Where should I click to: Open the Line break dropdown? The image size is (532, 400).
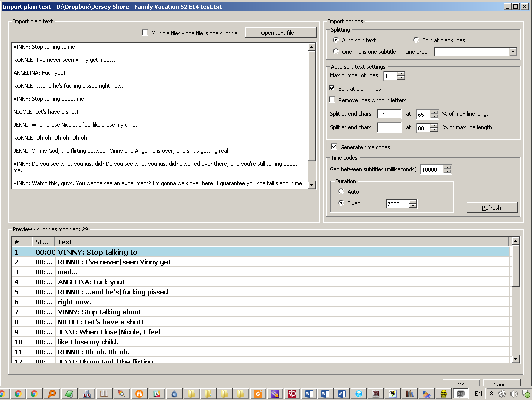tap(513, 51)
